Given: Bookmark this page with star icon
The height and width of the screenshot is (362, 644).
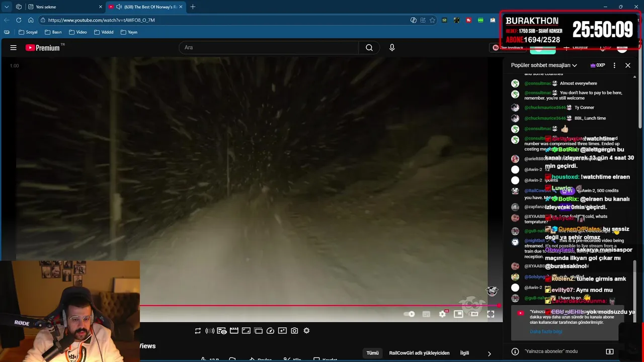Looking at the screenshot, I should (432, 20).
